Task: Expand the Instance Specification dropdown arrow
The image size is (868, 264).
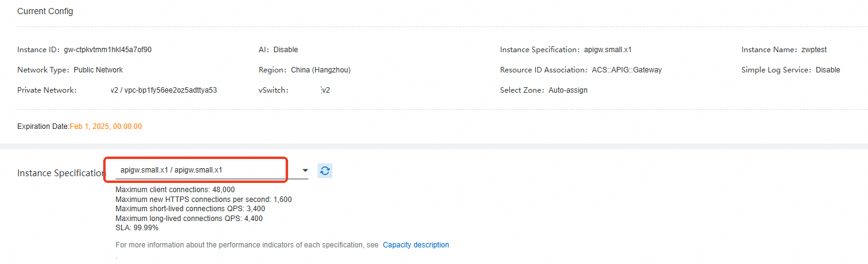Action: click(x=305, y=171)
